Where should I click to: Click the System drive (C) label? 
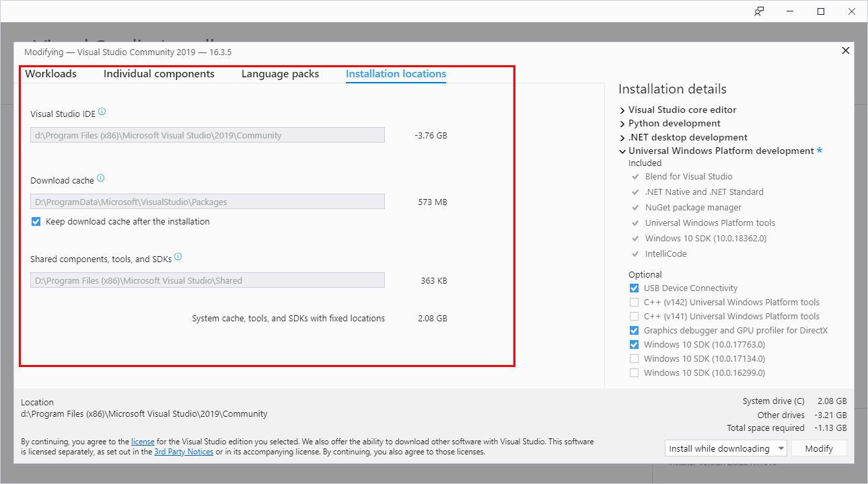[x=773, y=401]
